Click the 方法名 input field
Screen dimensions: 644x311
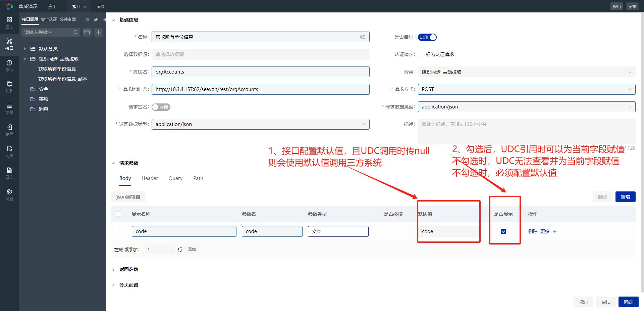pyautogui.click(x=261, y=72)
